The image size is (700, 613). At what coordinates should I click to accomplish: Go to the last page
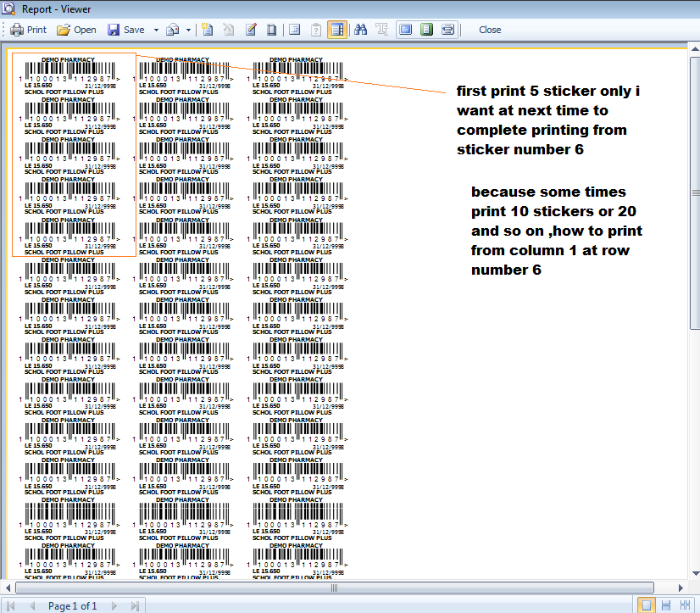tap(135, 606)
